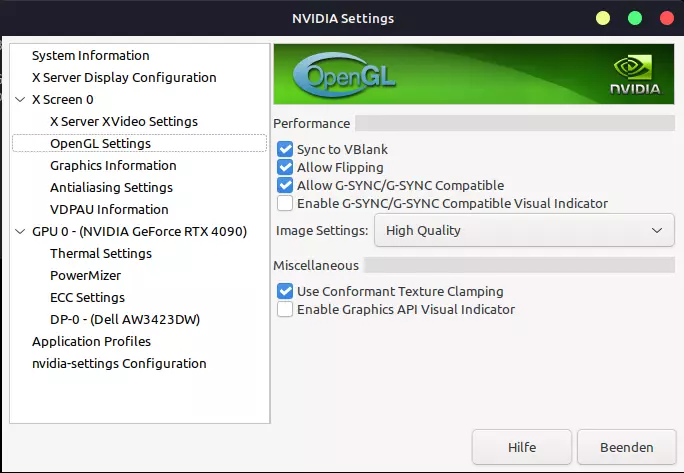
Task: Collapse the X Screen 0 tree node
Action: (20, 99)
